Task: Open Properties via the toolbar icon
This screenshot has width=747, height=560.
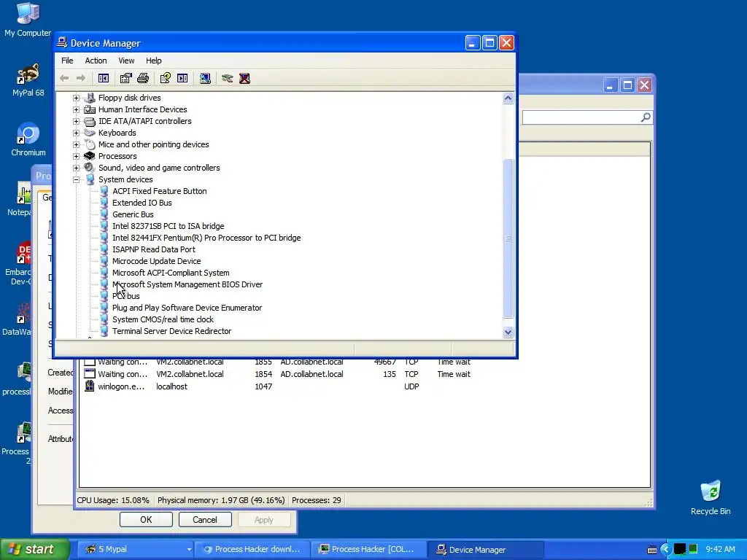Action: pos(125,78)
